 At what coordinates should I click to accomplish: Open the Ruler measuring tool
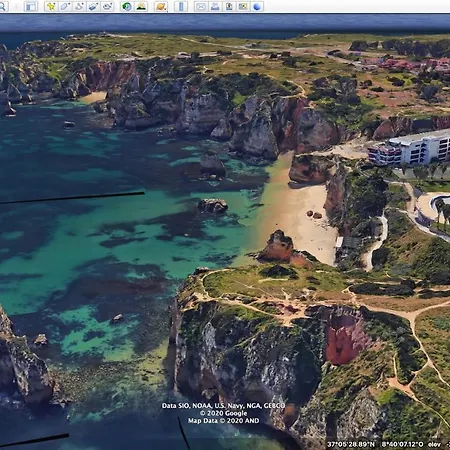tap(181, 6)
